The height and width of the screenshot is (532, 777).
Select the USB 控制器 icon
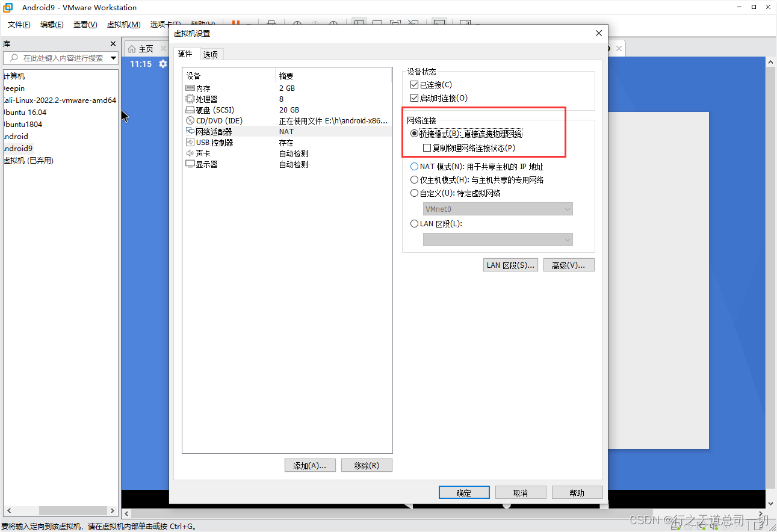[x=190, y=143]
